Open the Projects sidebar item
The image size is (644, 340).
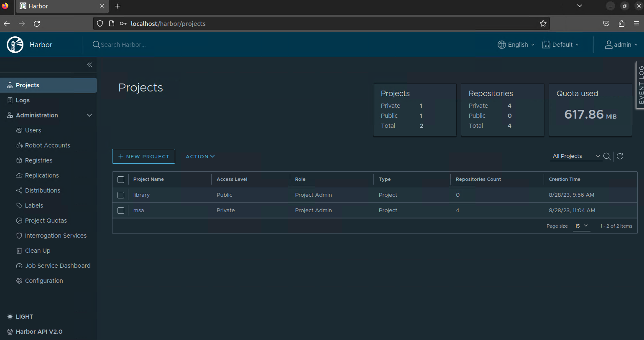click(49, 85)
